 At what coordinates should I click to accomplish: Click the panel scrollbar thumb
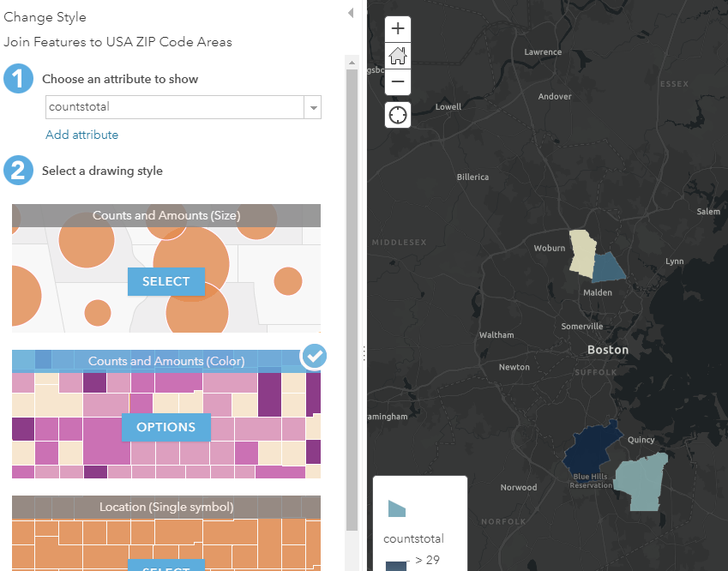(x=352, y=292)
